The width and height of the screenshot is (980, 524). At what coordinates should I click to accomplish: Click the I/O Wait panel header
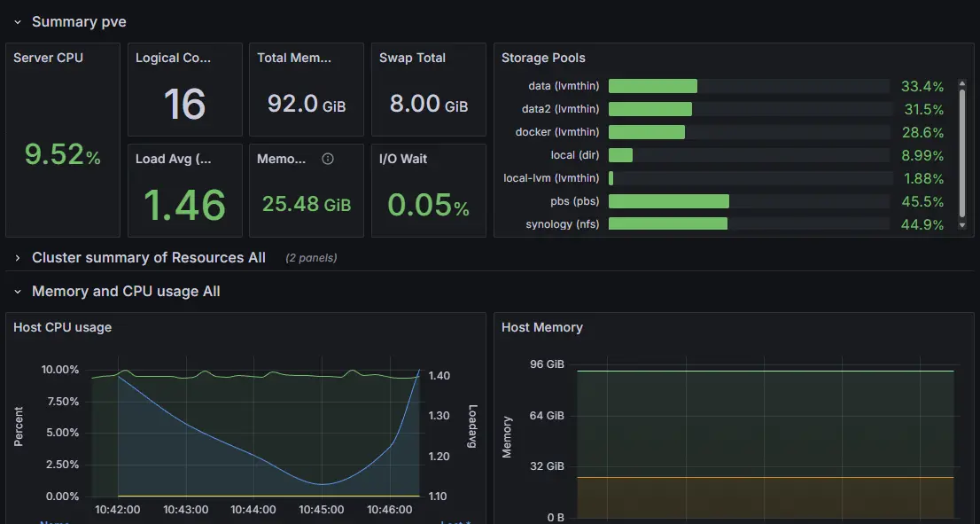tap(403, 159)
